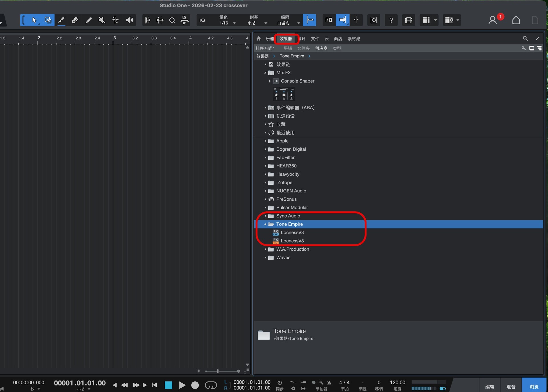Toggle loop playback in transport

click(211, 385)
